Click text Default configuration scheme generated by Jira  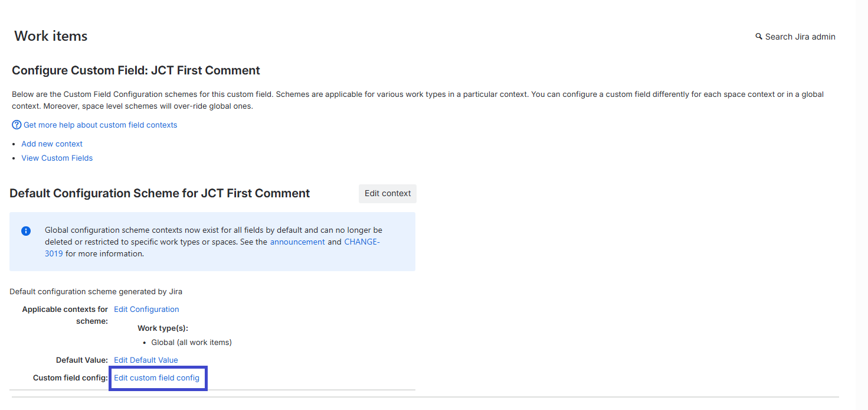click(96, 291)
